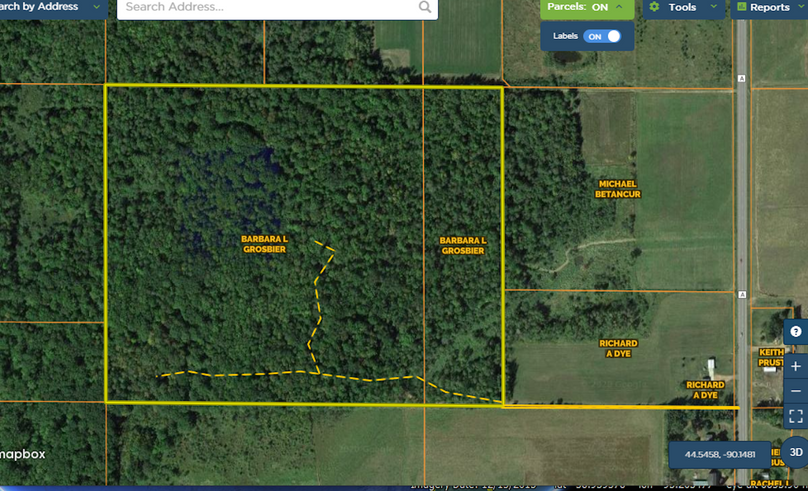The width and height of the screenshot is (808, 491).
Task: Open the Tools menu
Action: tap(682, 7)
